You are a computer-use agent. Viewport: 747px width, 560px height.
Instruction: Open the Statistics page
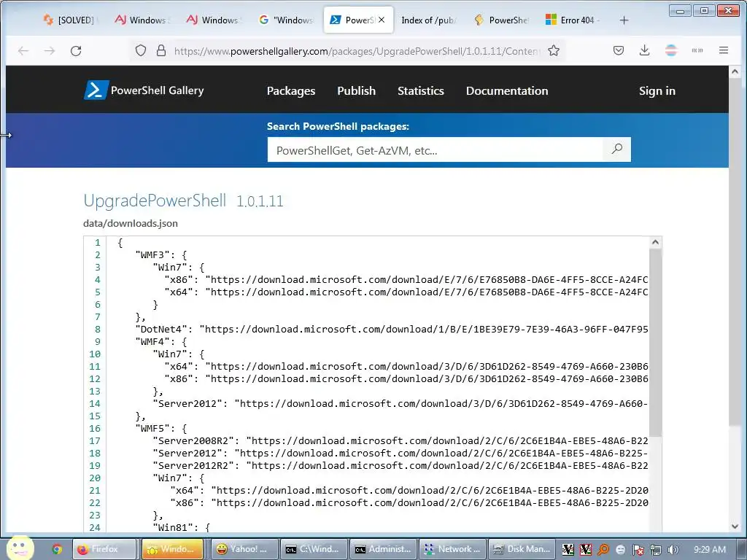coord(421,90)
